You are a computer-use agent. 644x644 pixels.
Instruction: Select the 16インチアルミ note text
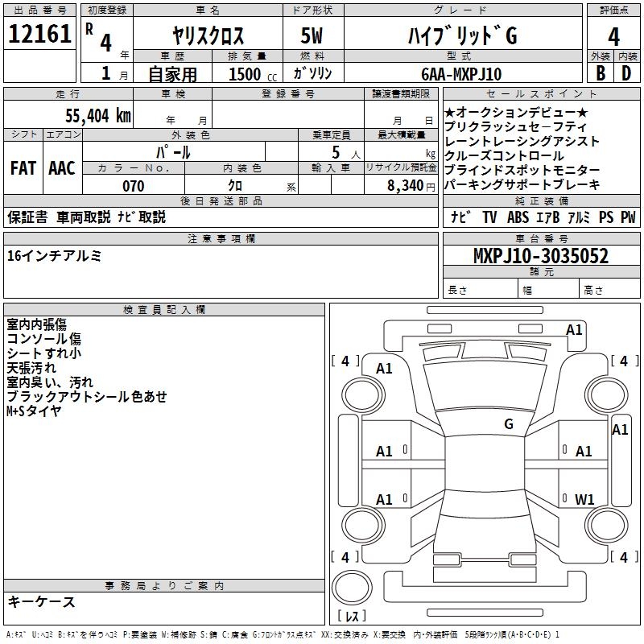click(x=54, y=256)
